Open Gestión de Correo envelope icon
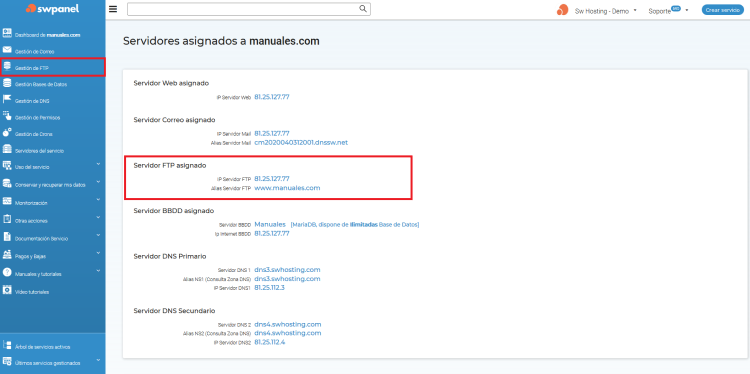 7,50
